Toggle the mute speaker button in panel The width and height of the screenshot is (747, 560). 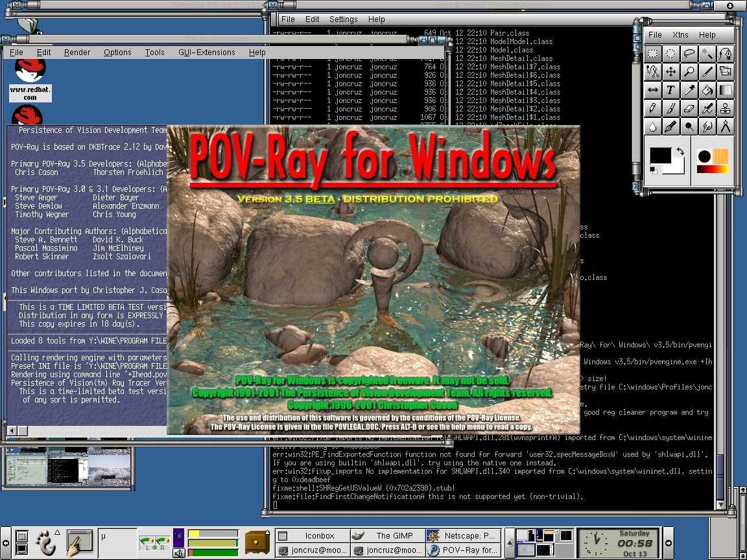click(179, 552)
